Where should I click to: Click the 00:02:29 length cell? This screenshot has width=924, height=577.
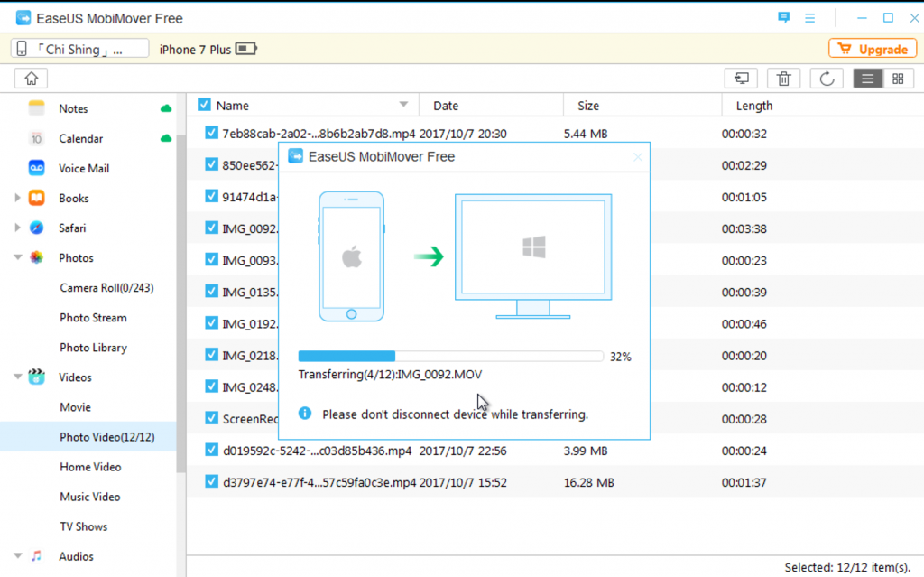click(x=744, y=165)
